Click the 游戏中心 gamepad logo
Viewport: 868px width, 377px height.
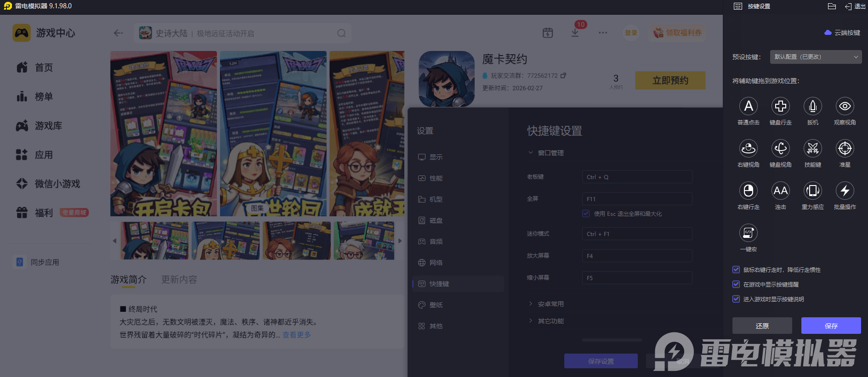[x=22, y=33]
